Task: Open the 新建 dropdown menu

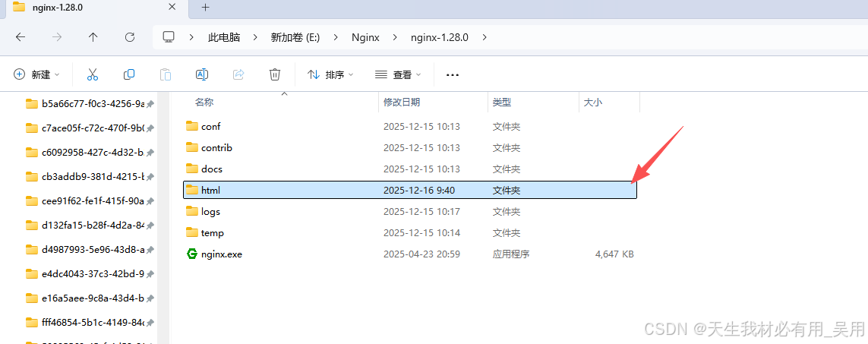Action: click(36, 74)
